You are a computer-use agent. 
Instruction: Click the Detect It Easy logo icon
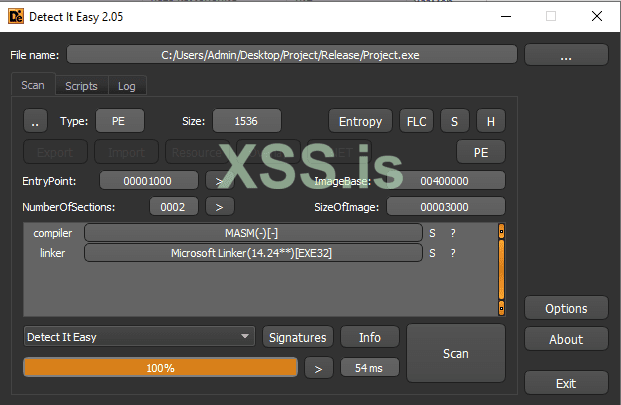[x=16, y=17]
